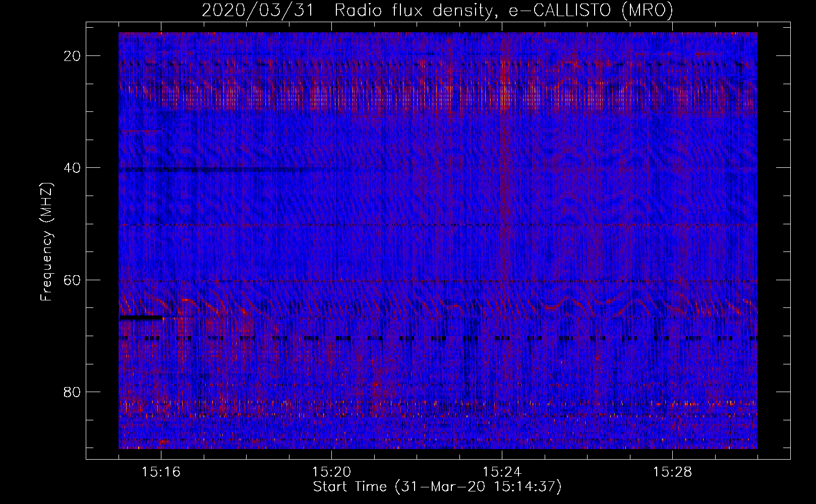
Task: Click the "Frequency (MHZ)" axis label
Action: [46, 241]
